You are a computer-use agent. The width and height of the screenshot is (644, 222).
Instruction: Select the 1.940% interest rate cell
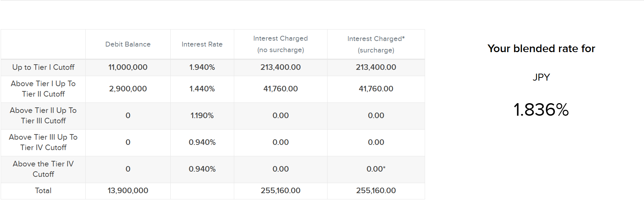pos(202,67)
